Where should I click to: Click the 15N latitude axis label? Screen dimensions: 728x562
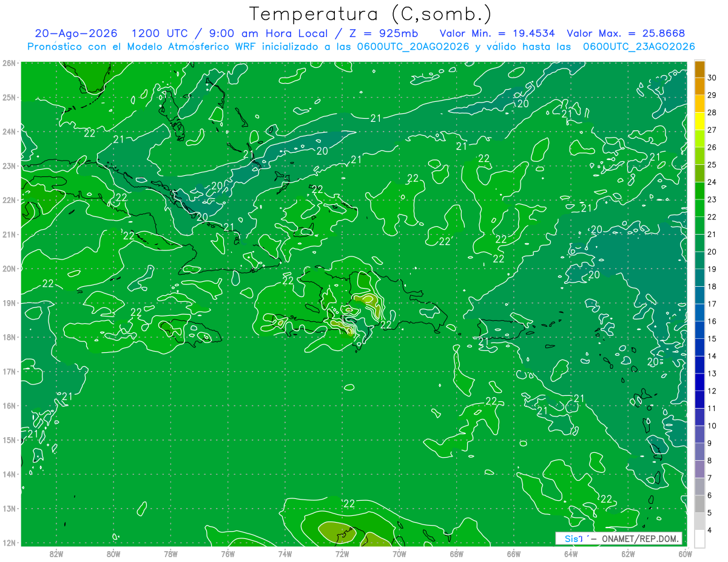tap(9, 440)
